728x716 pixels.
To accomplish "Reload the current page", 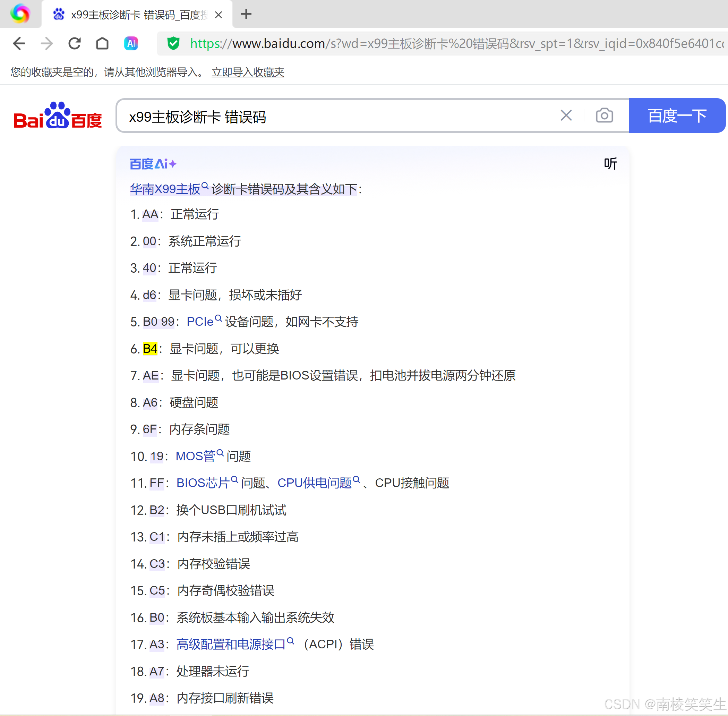I will (75, 44).
